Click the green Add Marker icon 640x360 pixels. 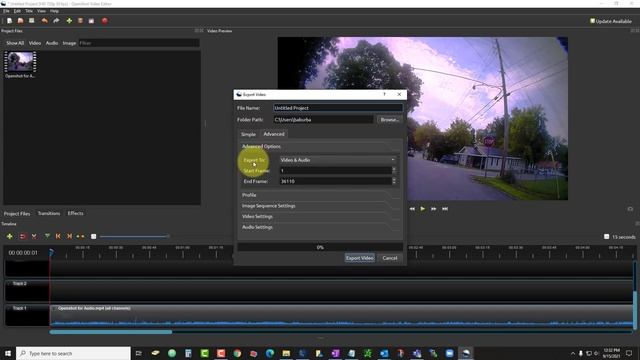(47, 236)
